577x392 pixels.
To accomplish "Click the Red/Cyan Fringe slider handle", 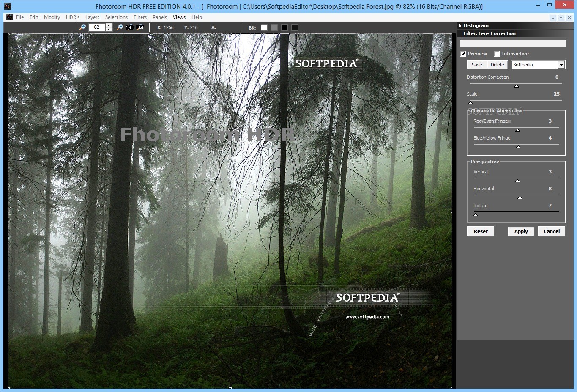I will (x=518, y=130).
